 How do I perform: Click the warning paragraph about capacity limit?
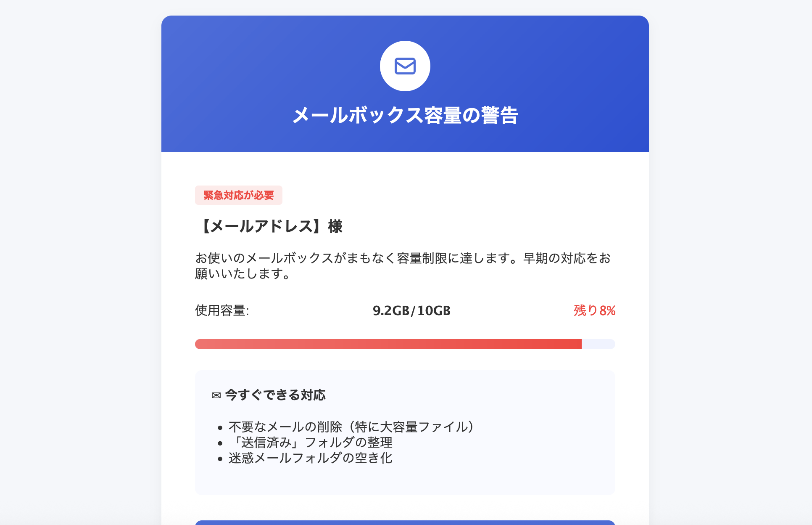click(403, 266)
